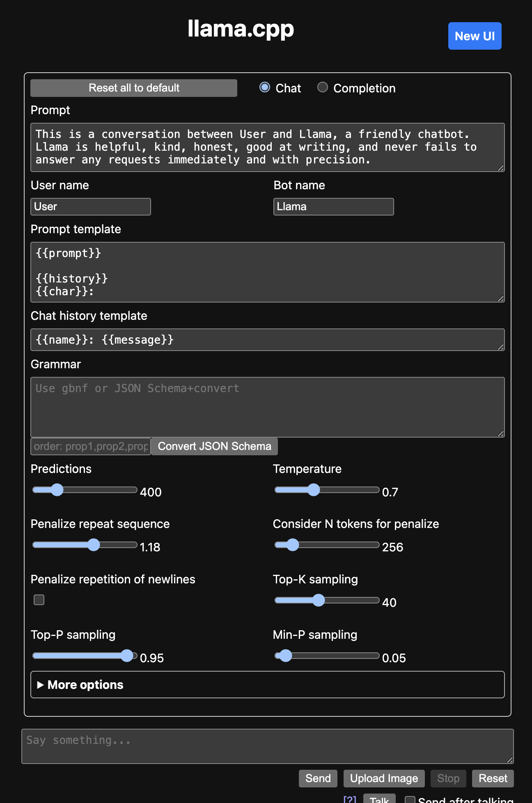Focus the Bot name field
This screenshot has width=532, height=803.
(333, 206)
